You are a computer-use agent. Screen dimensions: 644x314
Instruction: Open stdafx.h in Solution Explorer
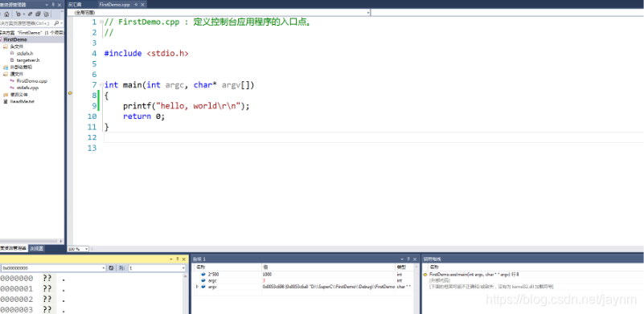tap(25, 53)
